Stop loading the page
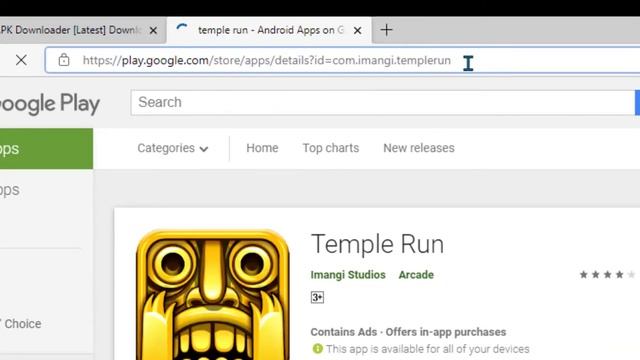The width and height of the screenshot is (640, 360). coord(21,60)
